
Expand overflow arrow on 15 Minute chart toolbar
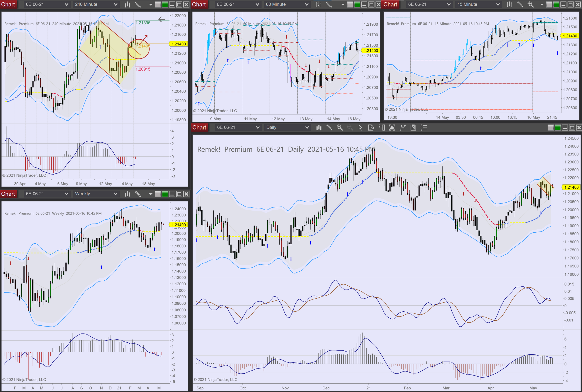click(x=542, y=4)
